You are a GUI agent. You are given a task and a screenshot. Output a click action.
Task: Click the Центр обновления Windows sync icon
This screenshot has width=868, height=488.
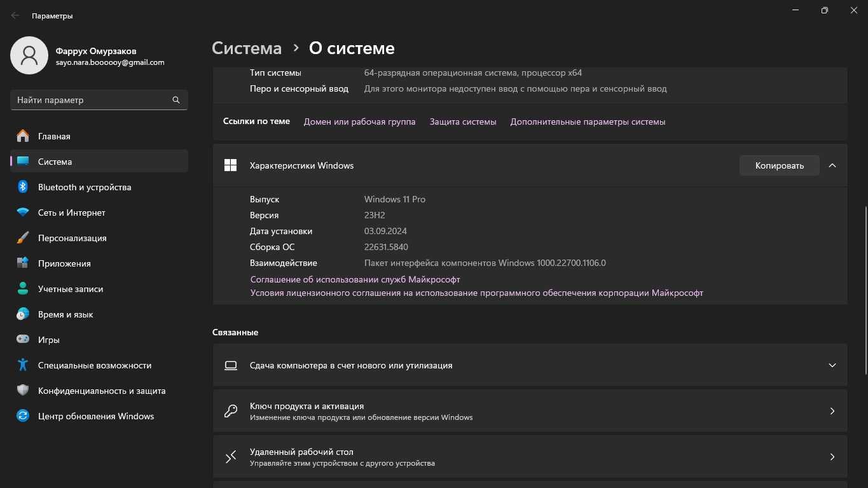(x=23, y=416)
